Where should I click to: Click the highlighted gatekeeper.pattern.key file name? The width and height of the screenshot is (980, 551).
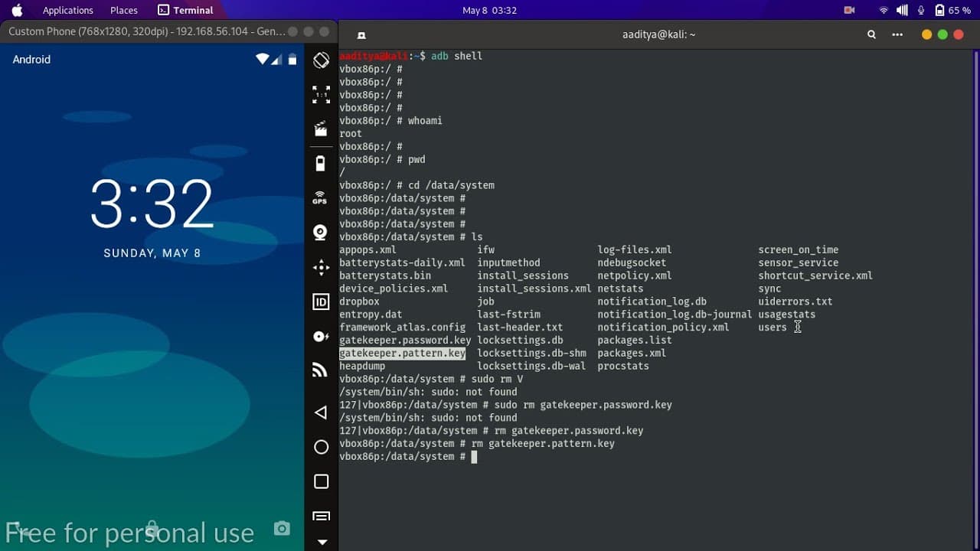[403, 354]
